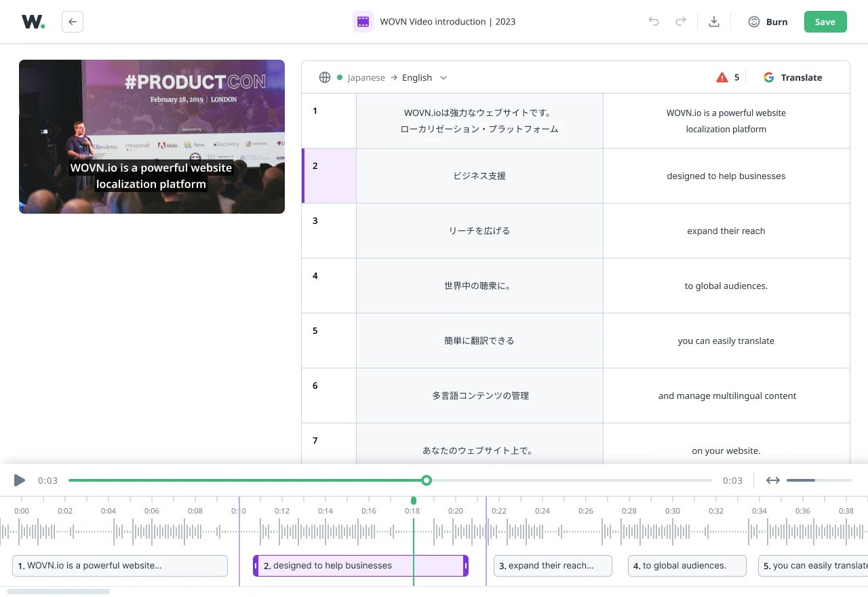The width and height of the screenshot is (868, 597).
Task: Undo the last edit
Action: click(x=654, y=22)
